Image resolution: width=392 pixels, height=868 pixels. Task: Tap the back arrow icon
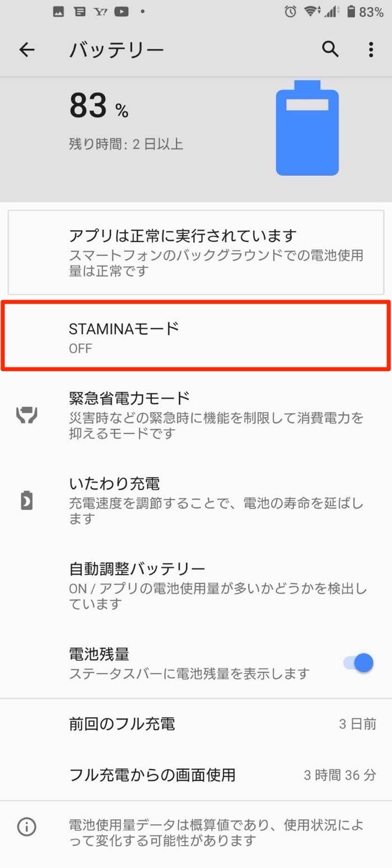click(x=27, y=50)
